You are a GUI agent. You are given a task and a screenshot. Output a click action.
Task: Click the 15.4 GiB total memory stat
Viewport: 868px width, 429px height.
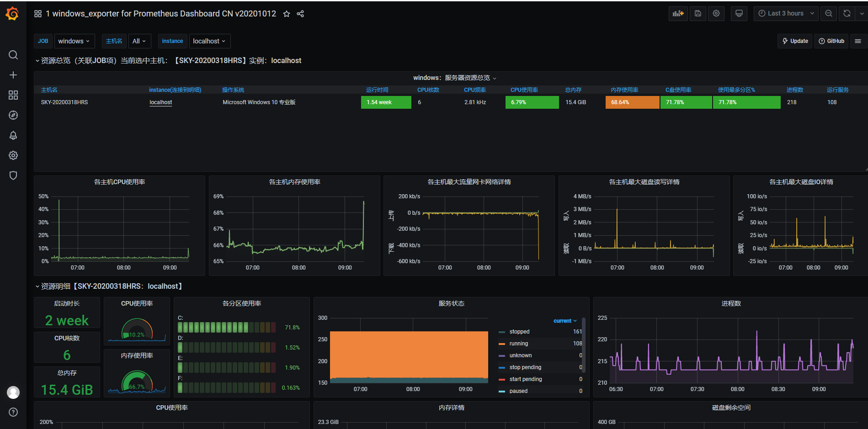[67, 390]
